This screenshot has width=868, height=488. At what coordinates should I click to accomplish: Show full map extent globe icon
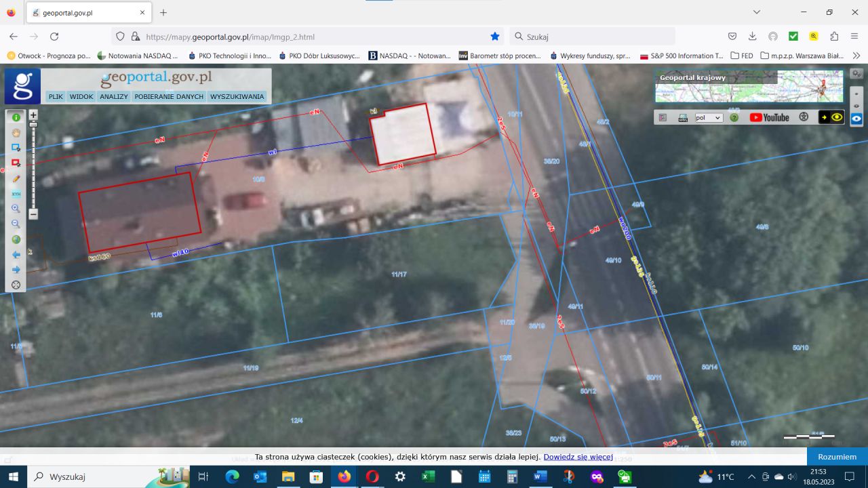pyautogui.click(x=16, y=239)
